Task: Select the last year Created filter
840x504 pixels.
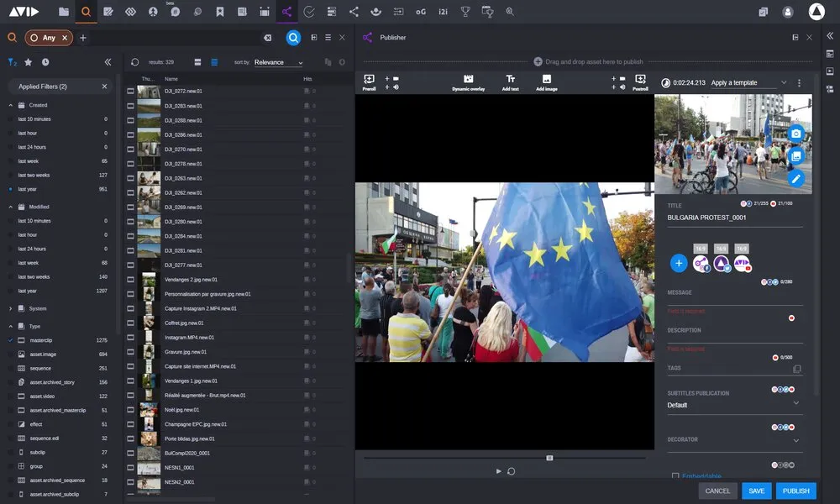Action: (28, 189)
